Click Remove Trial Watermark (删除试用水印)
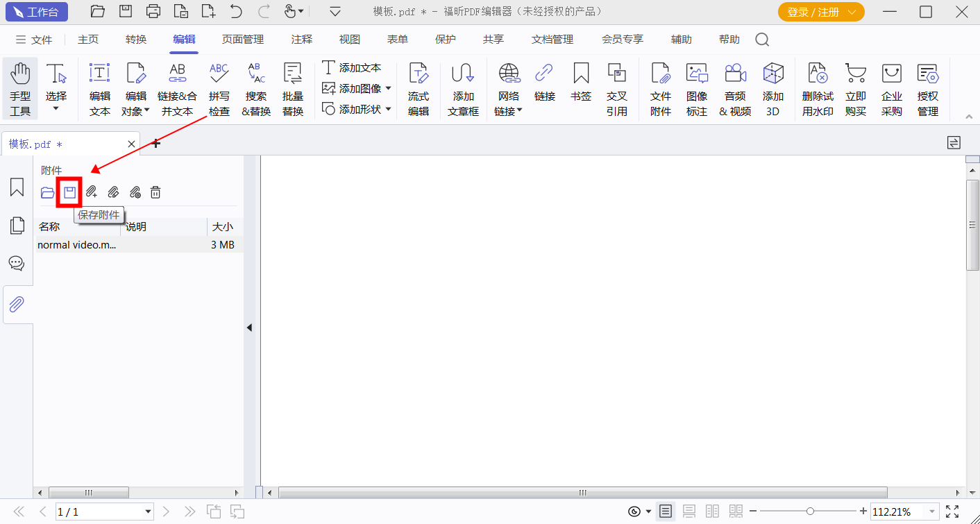This screenshot has height=524, width=980. click(817, 87)
